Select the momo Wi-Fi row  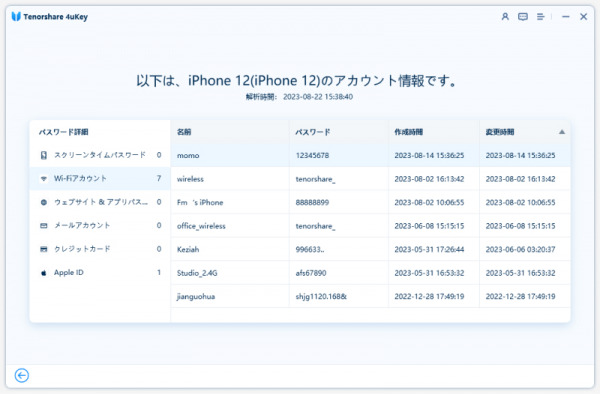pyautogui.click(x=370, y=155)
